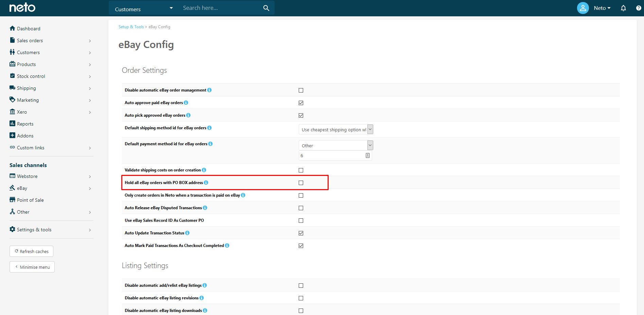Expand the Webstore chevron
Image resolution: width=644 pixels, height=315 pixels.
[90, 177]
